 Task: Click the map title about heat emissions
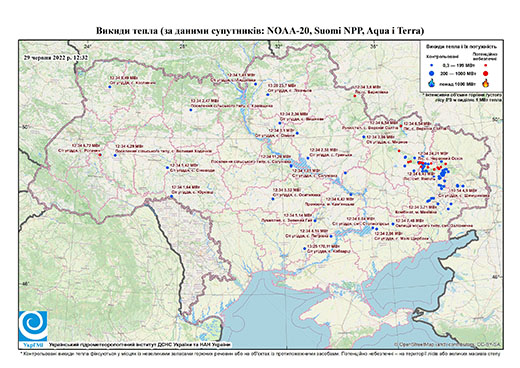[x=260, y=31]
